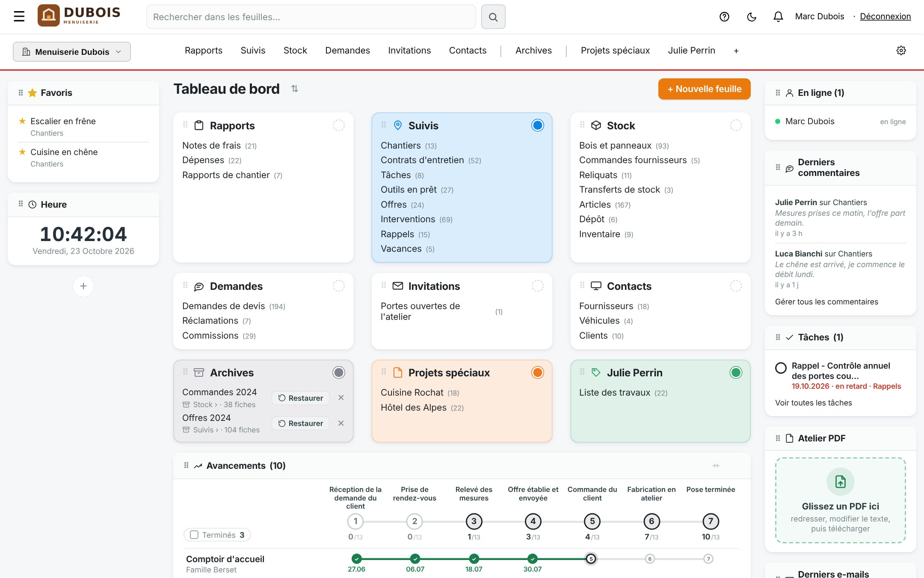Click the sort arrows next to Tableau de bord

(x=295, y=89)
